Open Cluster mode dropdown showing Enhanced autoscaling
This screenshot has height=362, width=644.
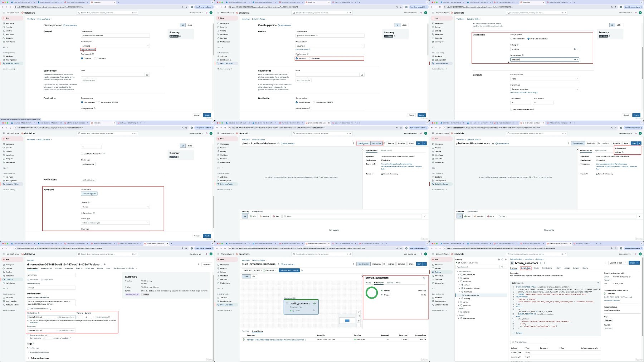pos(544,89)
